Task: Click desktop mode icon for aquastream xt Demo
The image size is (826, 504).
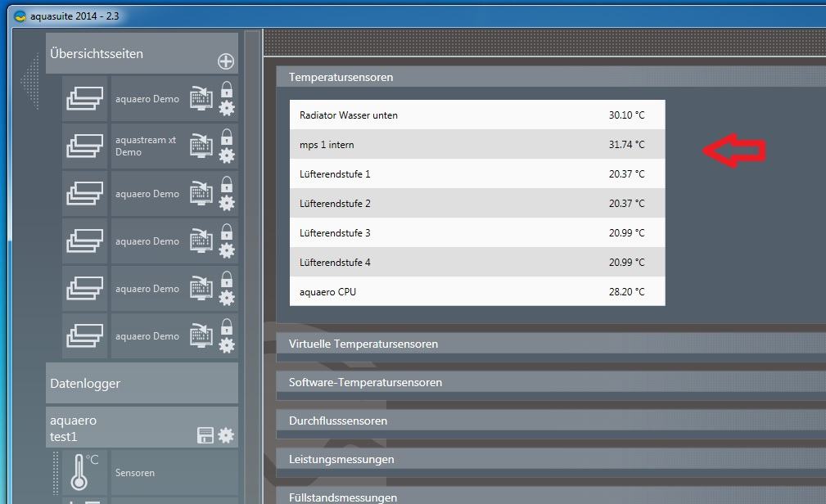Action: click(201, 146)
